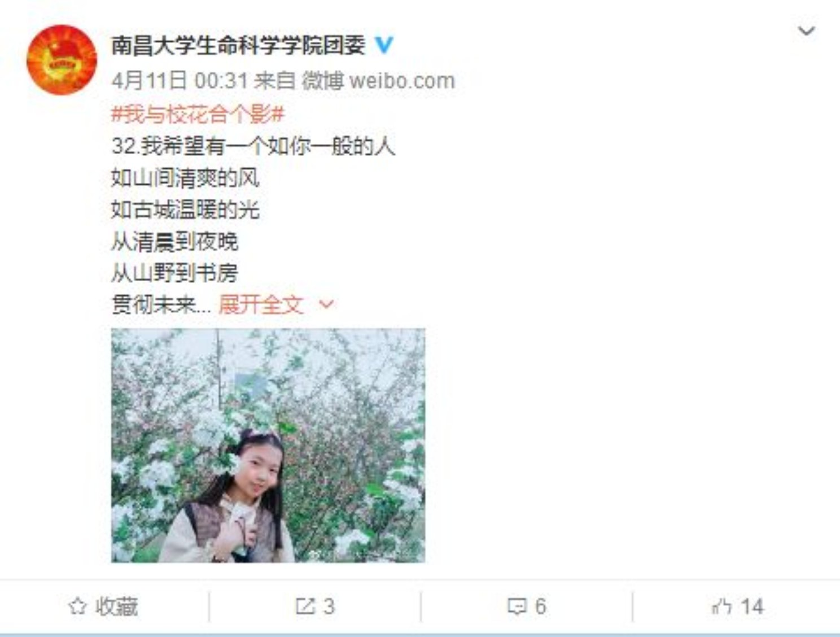Open the profile 南昌大学生命科学学院团委
This screenshot has width=840, height=637.
238,45
